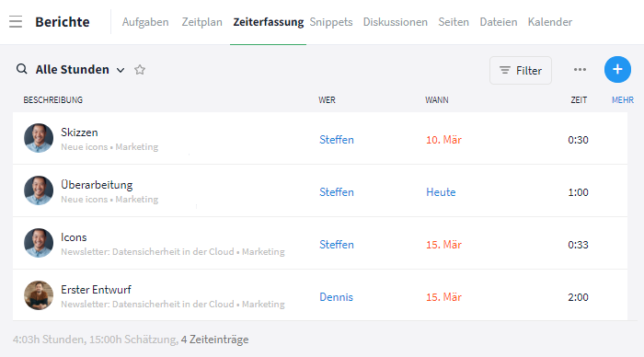Click the Berichte page title

tap(63, 22)
